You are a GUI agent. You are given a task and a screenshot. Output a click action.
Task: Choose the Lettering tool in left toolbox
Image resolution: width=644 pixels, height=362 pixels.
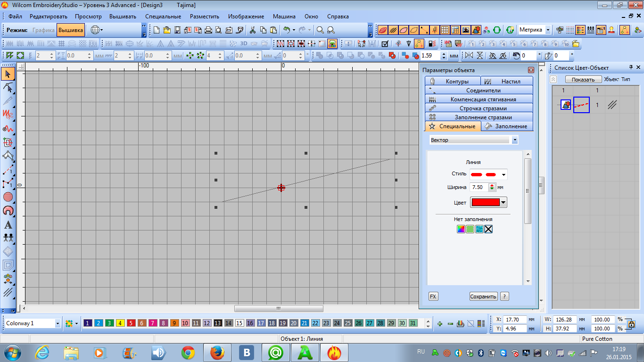tap(8, 225)
